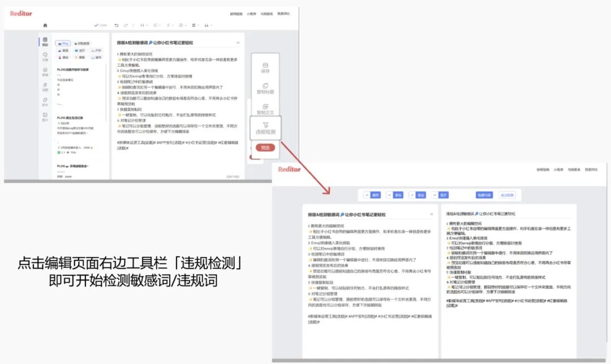Expand the quote style dropdown in the toolbar
Viewport: 611px width, 364px height.
point(207,25)
